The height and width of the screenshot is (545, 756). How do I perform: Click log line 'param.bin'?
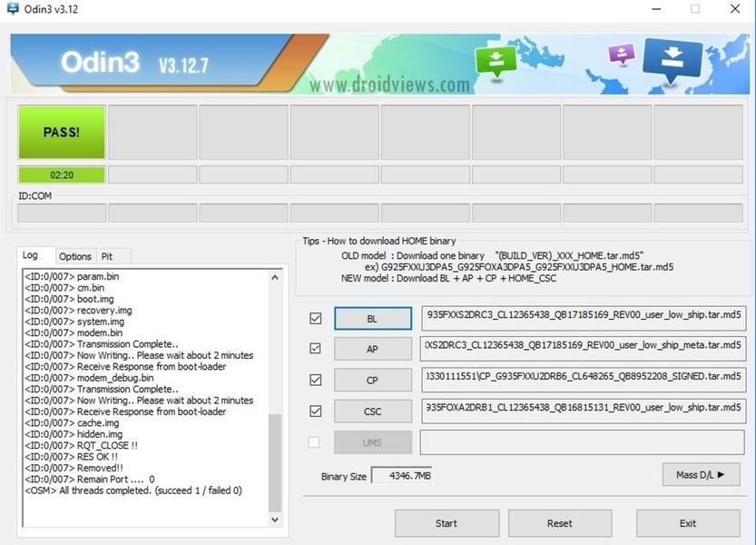point(72,277)
